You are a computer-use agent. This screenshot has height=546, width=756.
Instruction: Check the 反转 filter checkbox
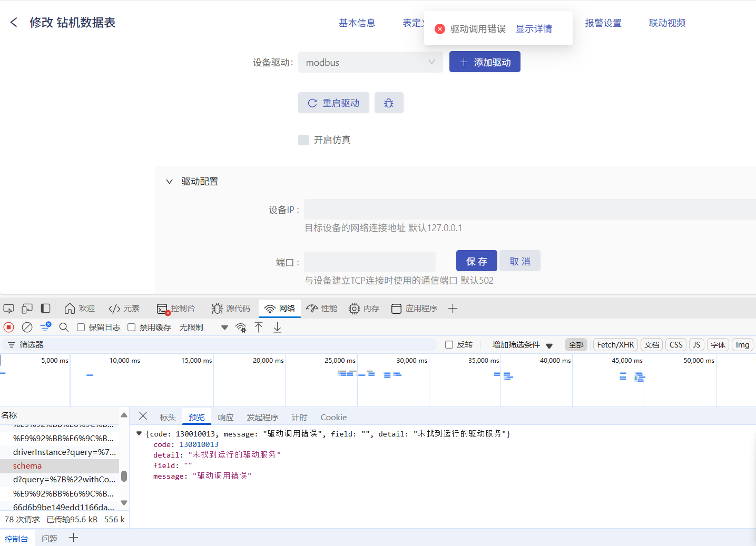tap(449, 345)
